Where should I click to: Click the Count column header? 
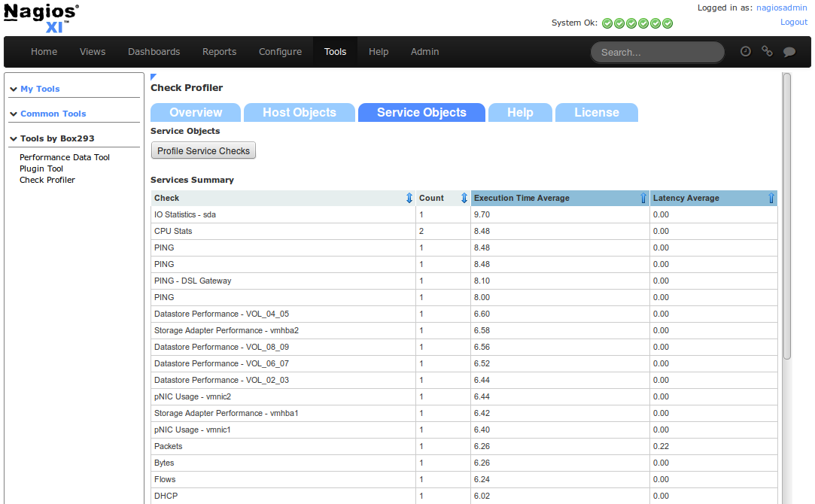click(x=443, y=198)
